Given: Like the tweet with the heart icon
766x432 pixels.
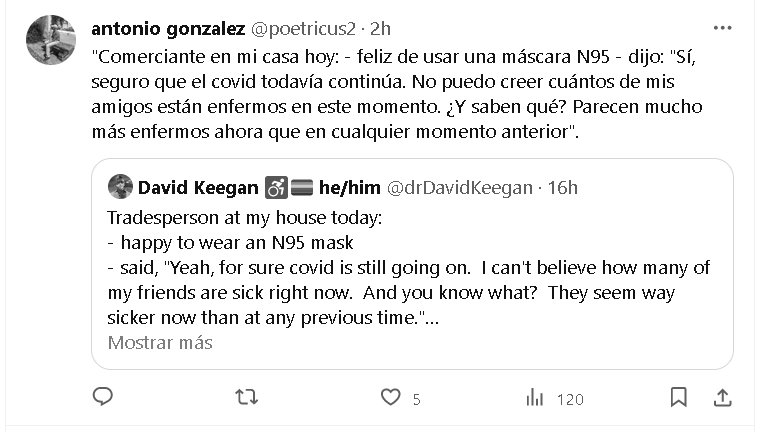Looking at the screenshot, I should click(x=390, y=398).
